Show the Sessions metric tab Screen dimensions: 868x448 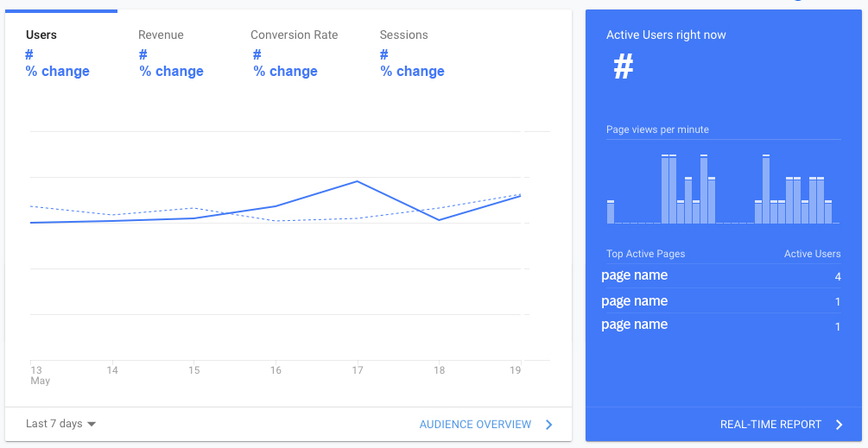403,35
